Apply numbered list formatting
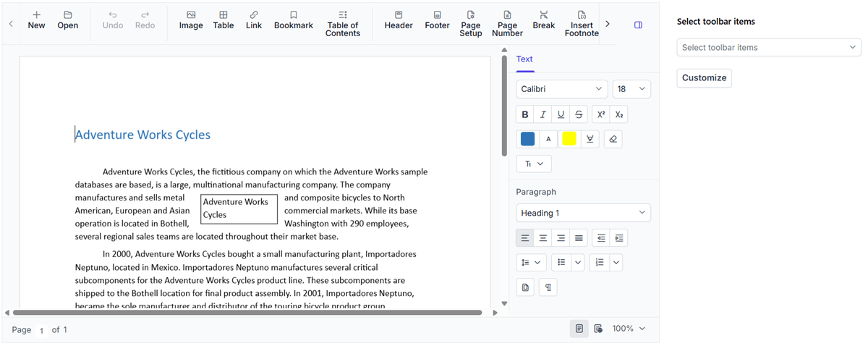 pyautogui.click(x=600, y=263)
